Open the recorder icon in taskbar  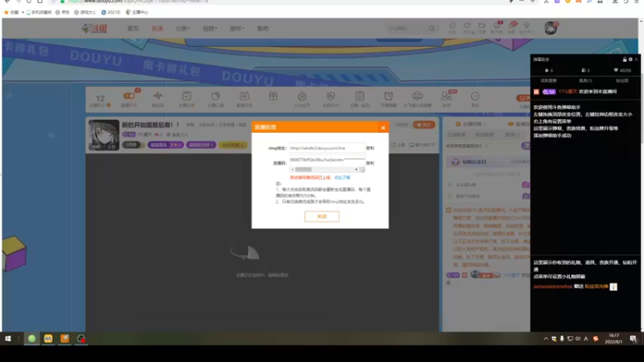[81, 339]
